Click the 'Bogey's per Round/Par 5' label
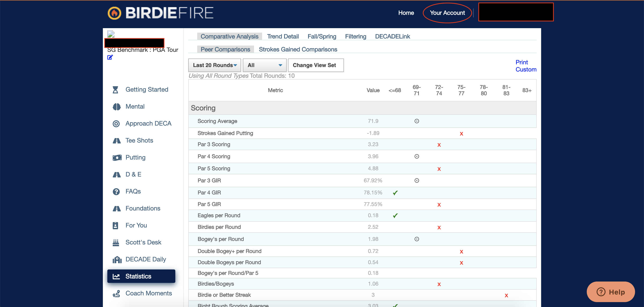Screen dimensions: 644x307 228,273
